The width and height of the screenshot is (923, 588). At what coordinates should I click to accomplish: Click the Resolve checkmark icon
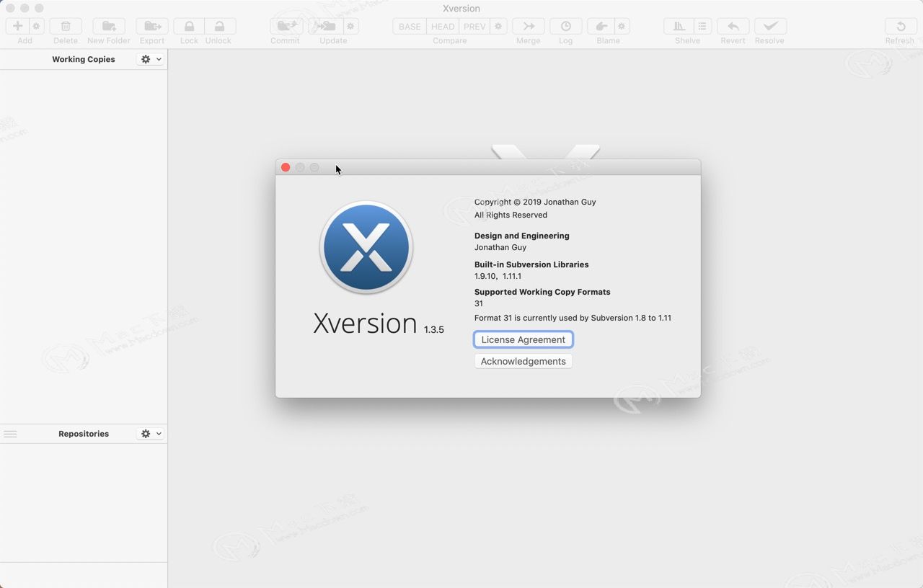[x=770, y=26]
